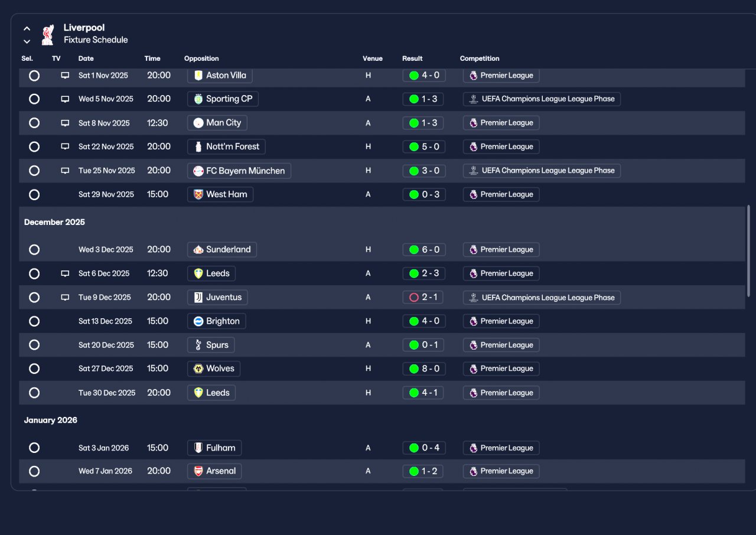Open the Brighton opposition link
The image size is (756, 535).
click(x=217, y=321)
